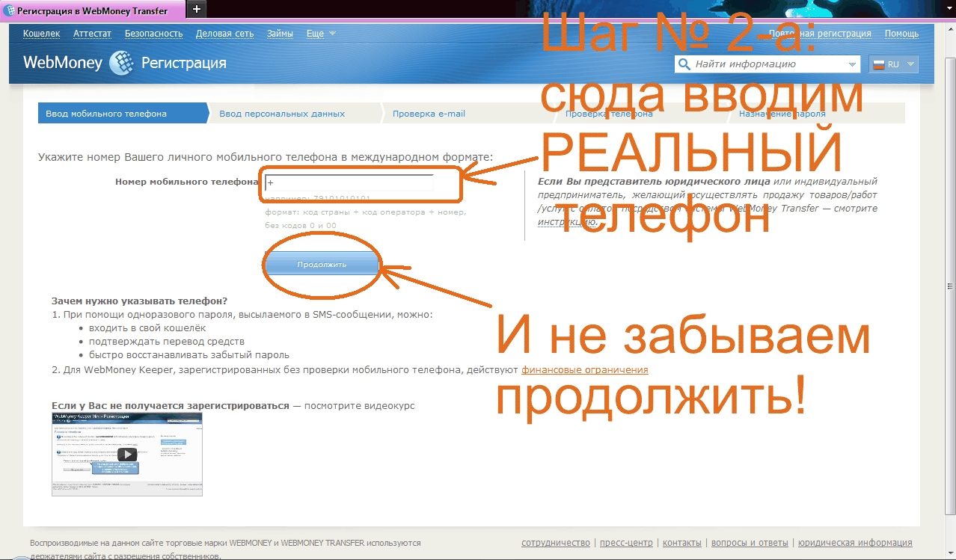The image size is (956, 560).
Task: Click the сотрудничество footer link
Action: [556, 543]
